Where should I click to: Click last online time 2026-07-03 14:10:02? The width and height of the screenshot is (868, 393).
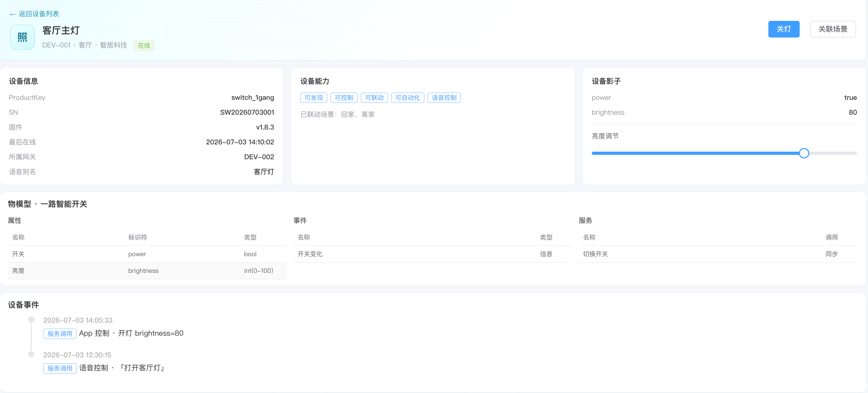tap(240, 142)
